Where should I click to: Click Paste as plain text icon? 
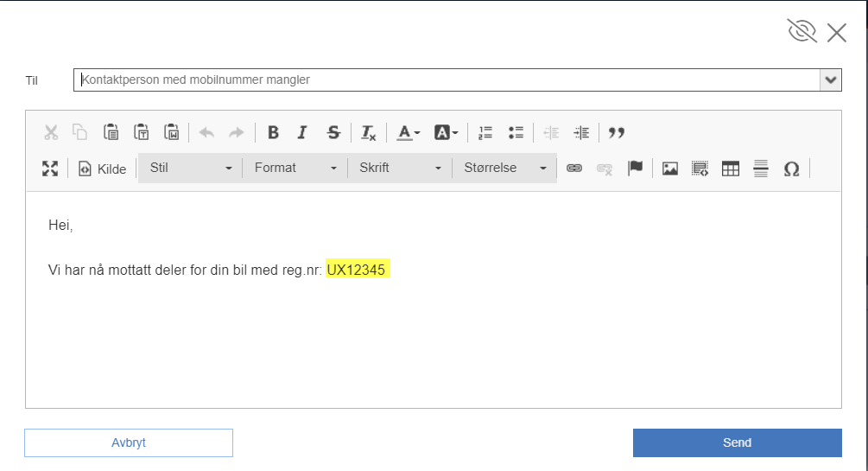click(141, 132)
